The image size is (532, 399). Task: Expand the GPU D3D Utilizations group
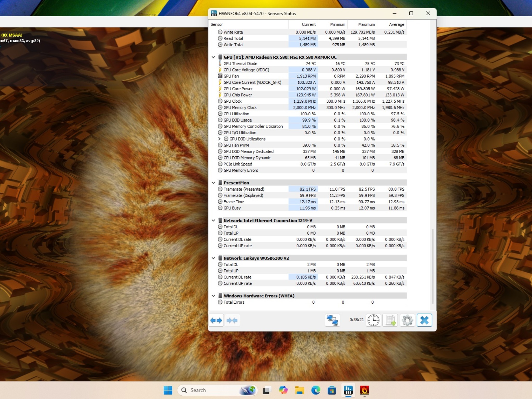(220, 139)
